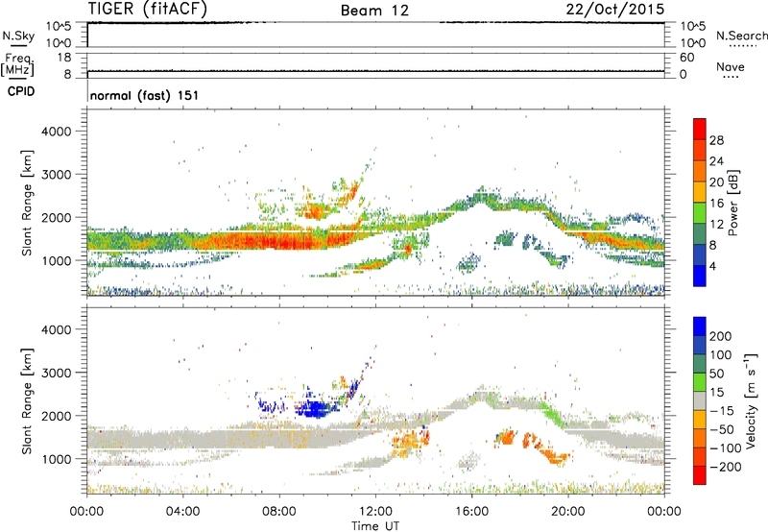Viewport: 768px width, 532px height.
Task: Click the orange Power colorbar segment between 20 and 24
Action: [700, 171]
